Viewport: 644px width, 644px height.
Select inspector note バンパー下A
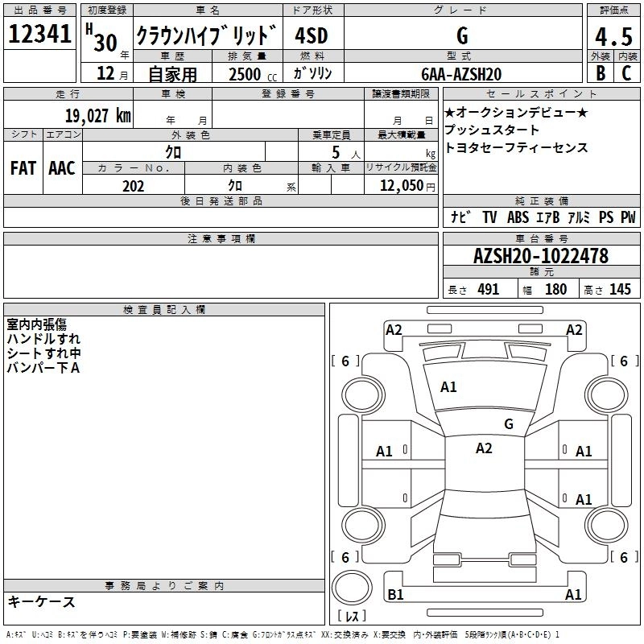pos(43,368)
